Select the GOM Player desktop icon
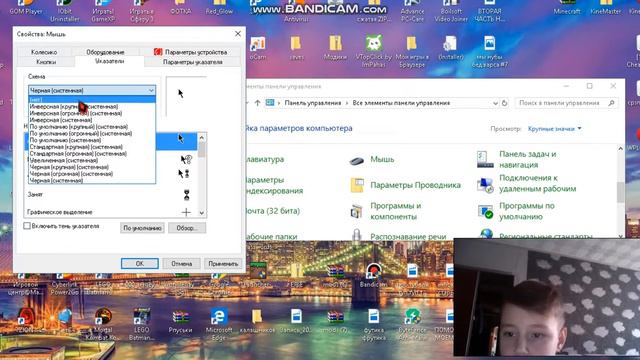Viewport: 640px width, 360px height. [x=25, y=7]
